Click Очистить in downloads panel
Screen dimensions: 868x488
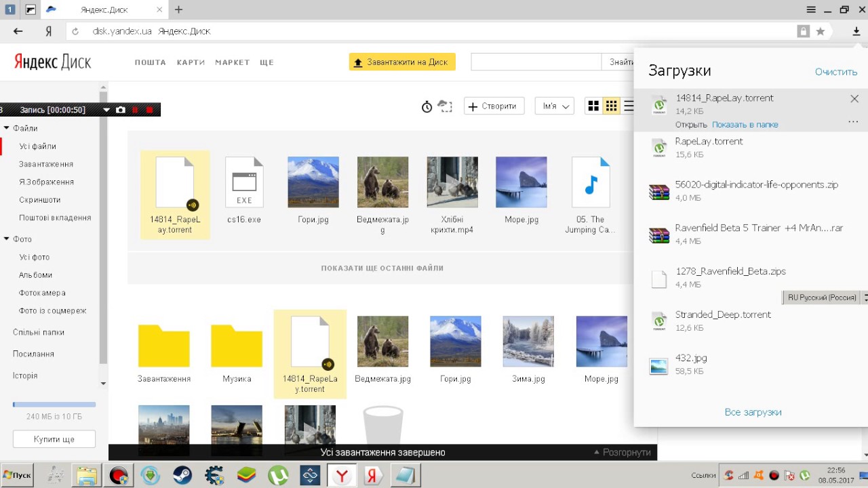836,72
